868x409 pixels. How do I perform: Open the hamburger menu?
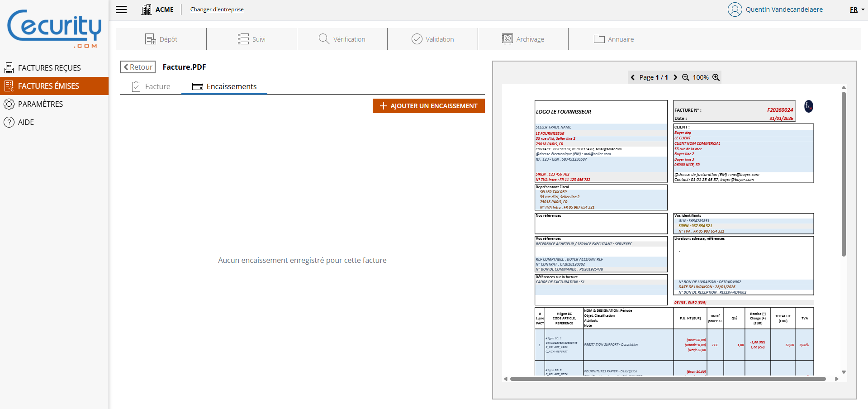pos(121,10)
